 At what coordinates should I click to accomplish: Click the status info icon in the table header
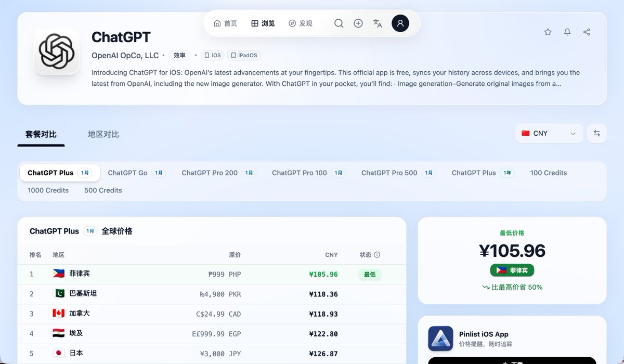(x=377, y=255)
